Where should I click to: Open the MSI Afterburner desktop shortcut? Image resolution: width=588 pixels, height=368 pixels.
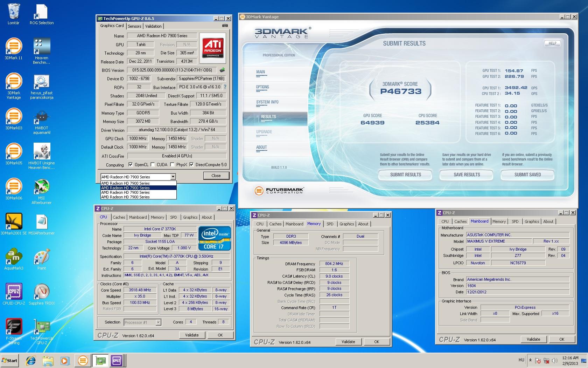click(42, 191)
